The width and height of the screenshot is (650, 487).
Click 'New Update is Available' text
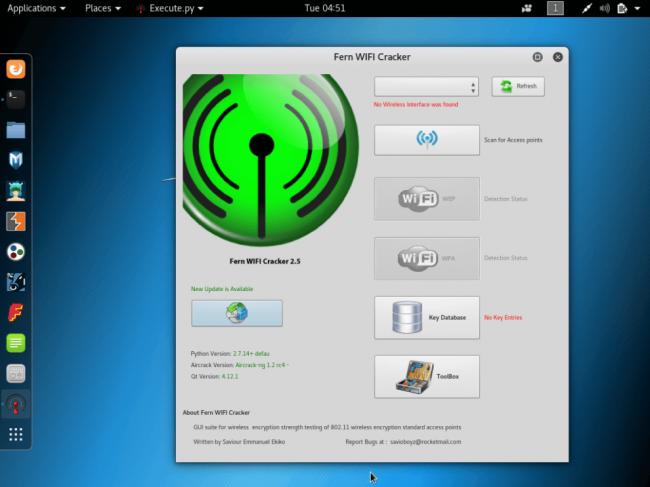click(x=222, y=289)
